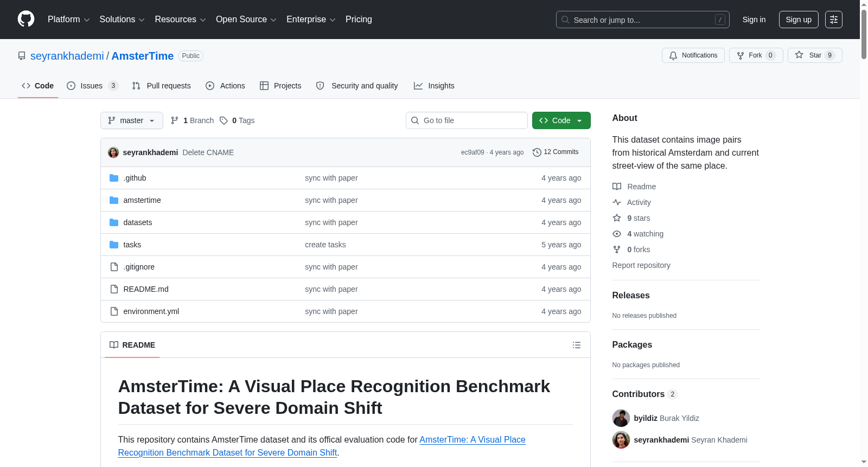Click the environment.yml file icon
This screenshot has width=868, height=467.
114,311
